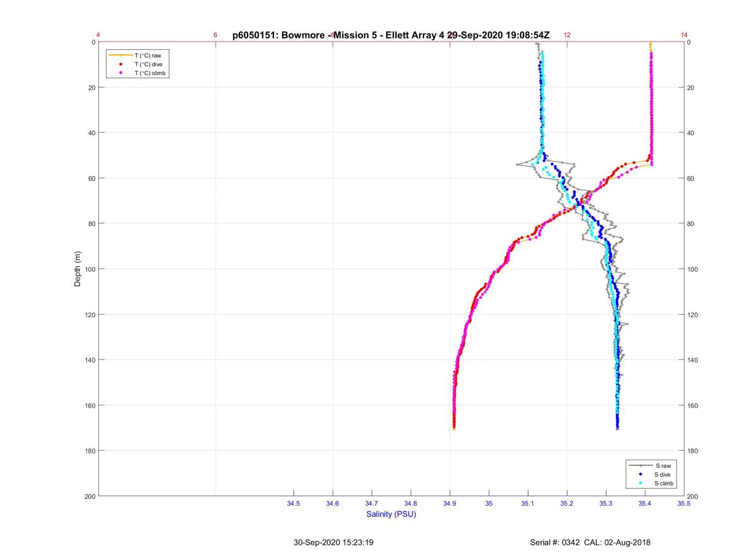Click right depth axis tick label 80
This screenshot has height=558, width=756.
[692, 224]
